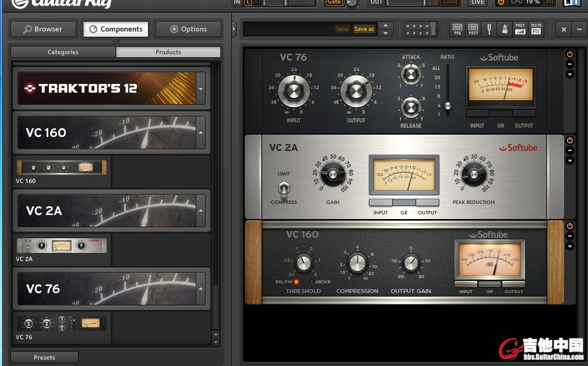This screenshot has height=366, width=588.
Task: Open VC 2A module dropdown arrow
Action: coord(569,160)
